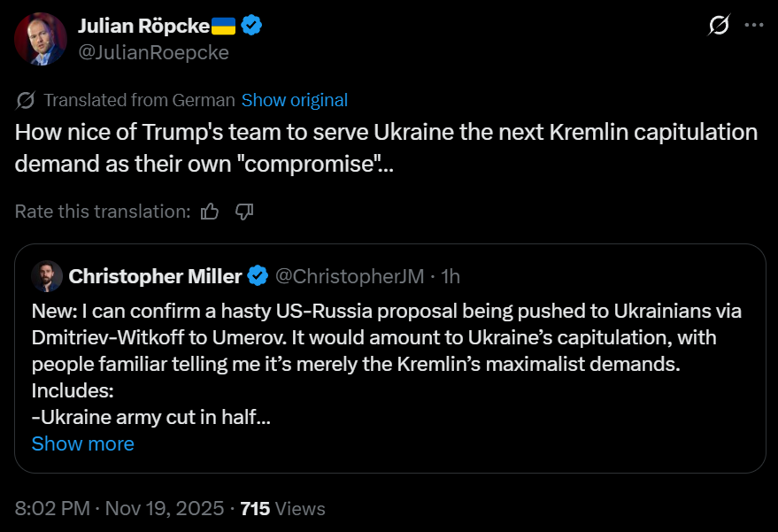Open Julian Röpcke's profile picture
Viewport: 778px width, 532px height.
[x=41, y=39]
